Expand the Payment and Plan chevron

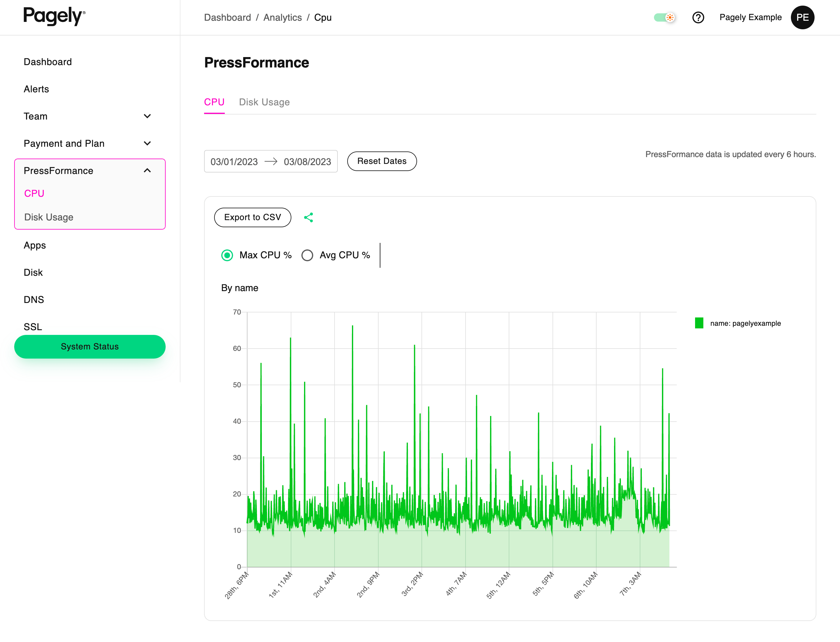(x=147, y=143)
